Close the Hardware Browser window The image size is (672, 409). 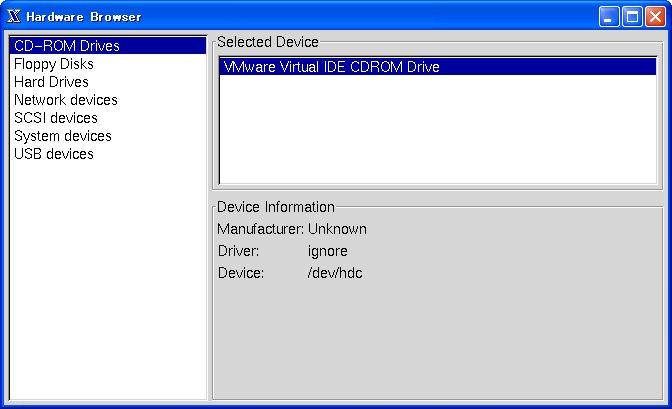point(655,17)
